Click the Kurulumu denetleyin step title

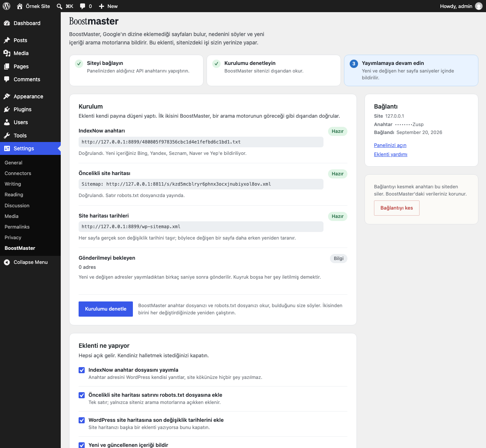(250, 63)
